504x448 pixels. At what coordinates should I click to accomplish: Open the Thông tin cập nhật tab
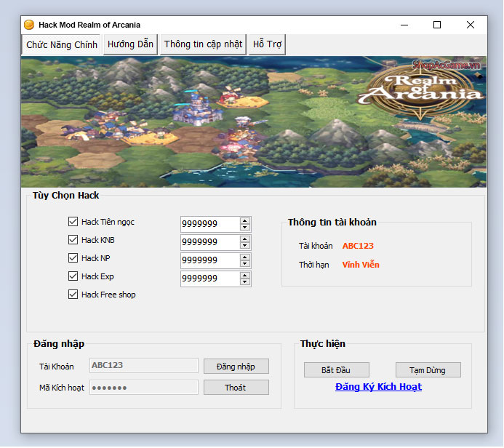(203, 44)
